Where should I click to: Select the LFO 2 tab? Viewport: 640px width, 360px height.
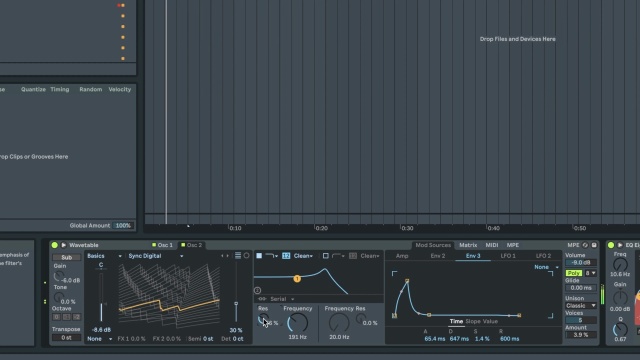tap(543, 256)
